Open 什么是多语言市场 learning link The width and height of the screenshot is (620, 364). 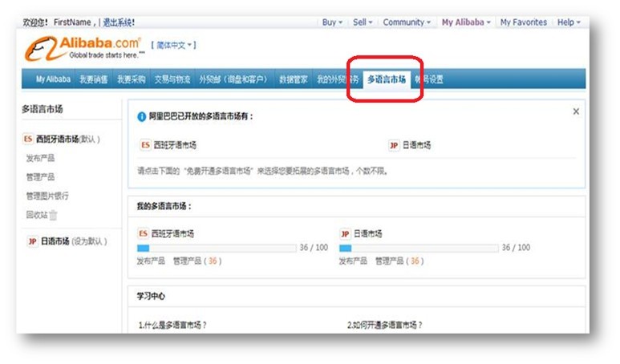point(172,325)
